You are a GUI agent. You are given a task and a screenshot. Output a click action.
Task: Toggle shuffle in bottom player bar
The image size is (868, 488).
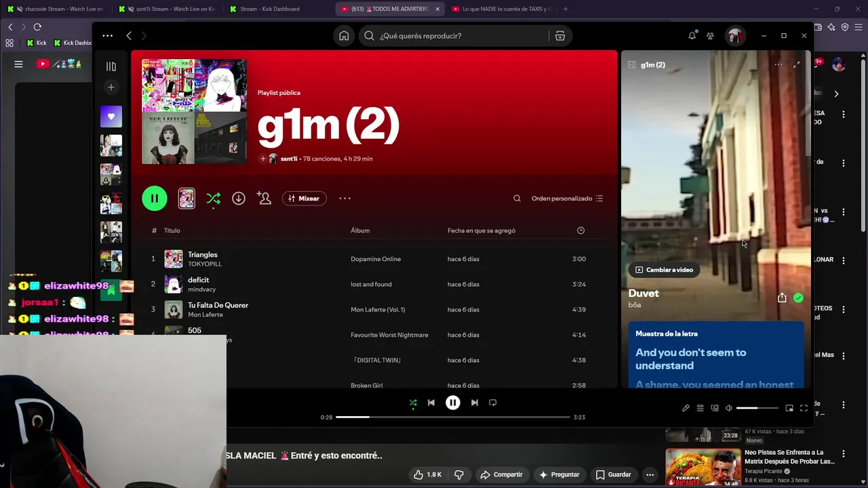[413, 403]
